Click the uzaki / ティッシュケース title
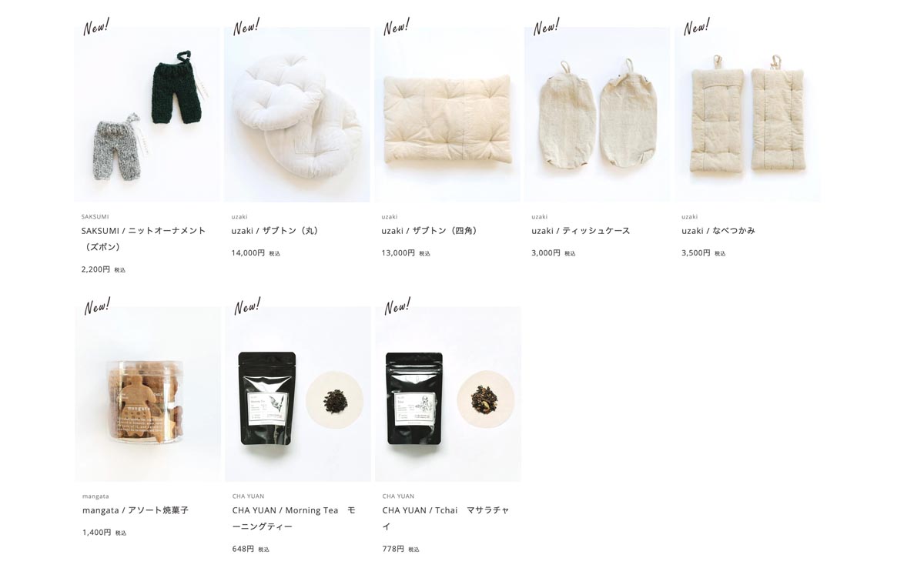This screenshot has width=924, height=568. click(581, 231)
